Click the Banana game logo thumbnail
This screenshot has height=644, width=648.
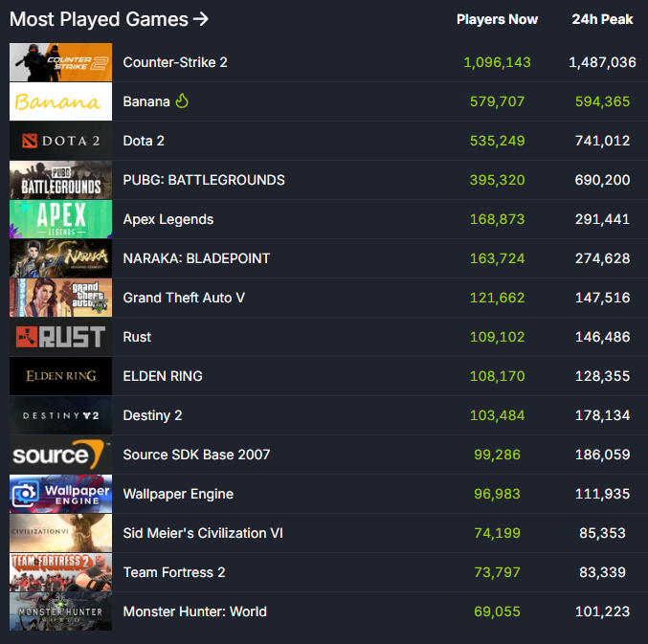[x=60, y=101]
